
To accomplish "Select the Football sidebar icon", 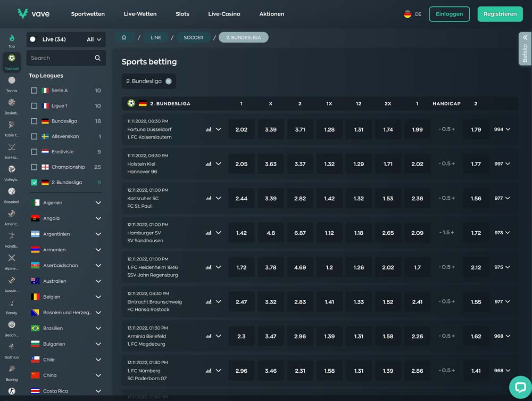I will pyautogui.click(x=12, y=61).
